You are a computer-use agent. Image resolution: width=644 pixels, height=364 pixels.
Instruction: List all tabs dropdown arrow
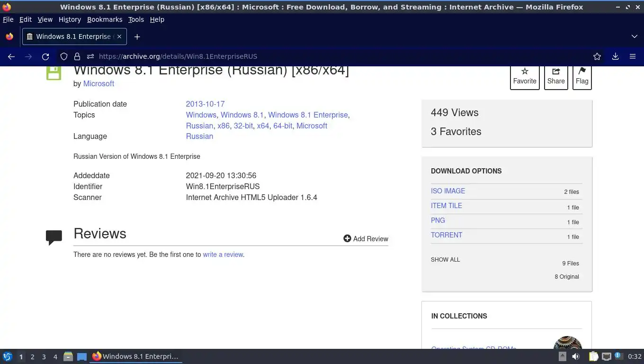[x=635, y=36]
